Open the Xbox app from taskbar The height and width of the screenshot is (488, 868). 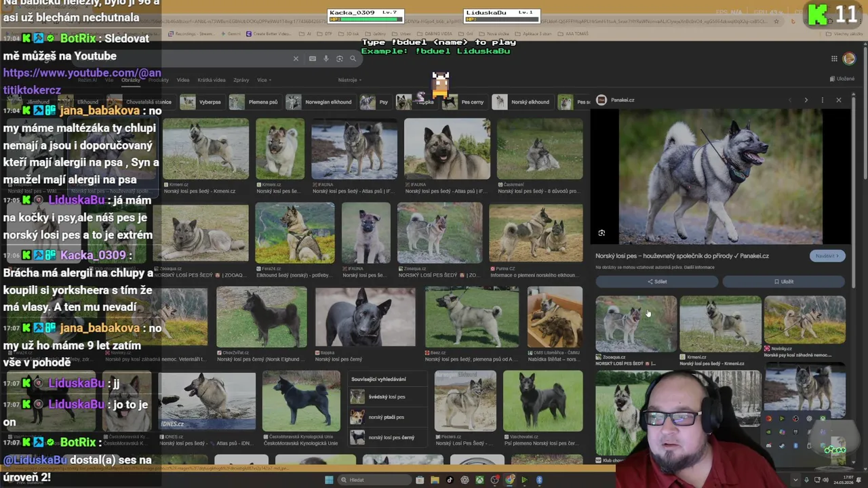click(x=479, y=480)
